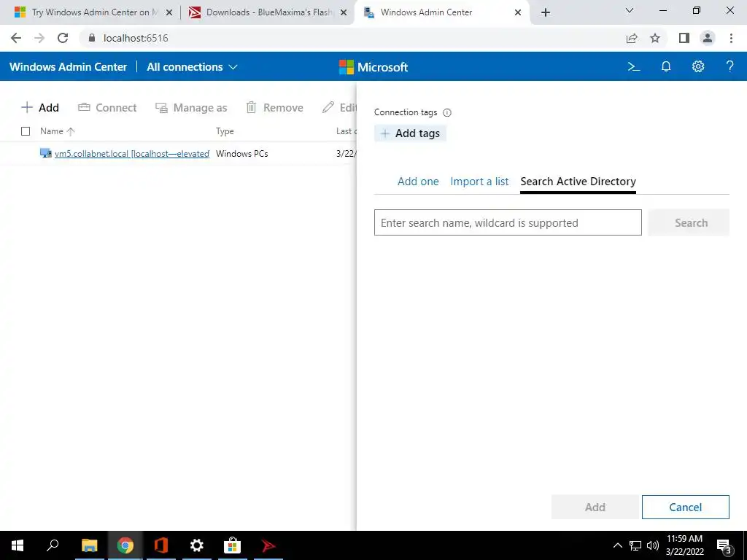Expand the All connections dropdown
747x560 pixels.
tap(192, 67)
